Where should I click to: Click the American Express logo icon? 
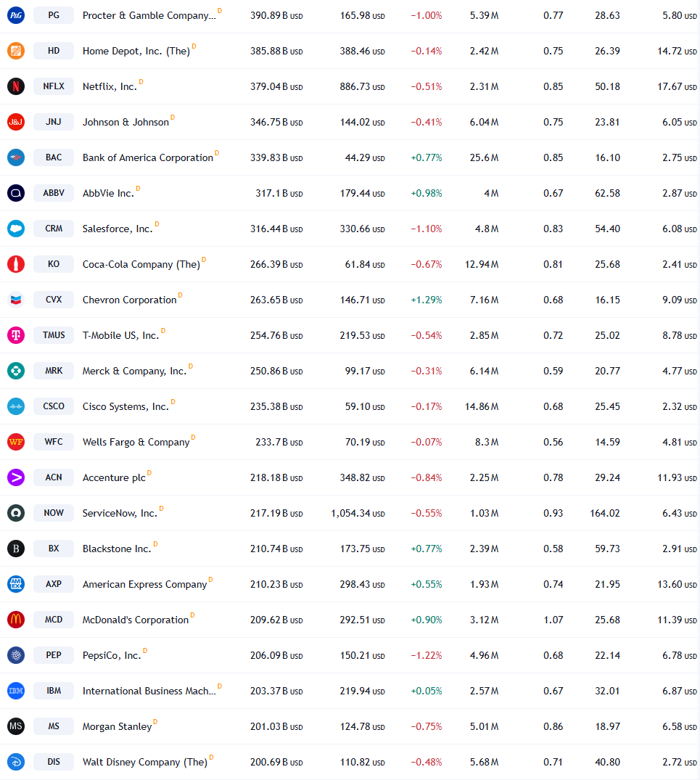click(16, 584)
